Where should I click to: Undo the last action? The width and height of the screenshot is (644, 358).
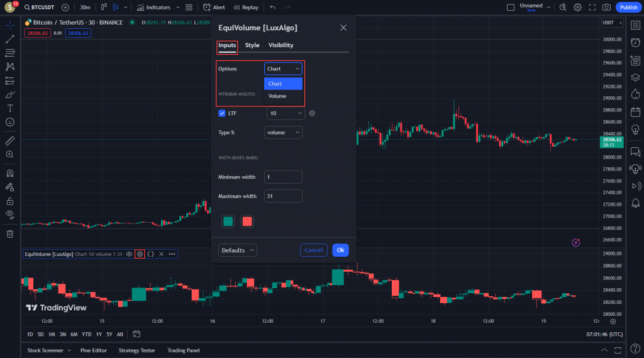tap(273, 8)
